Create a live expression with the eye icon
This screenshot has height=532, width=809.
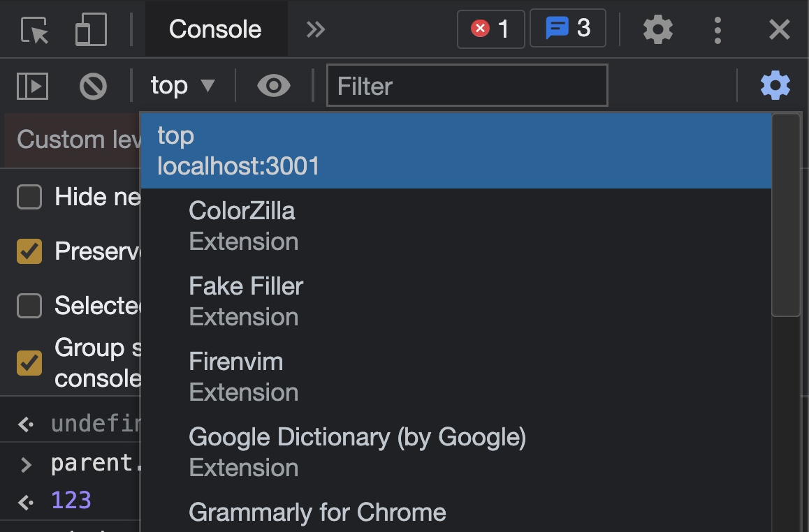pyautogui.click(x=273, y=85)
